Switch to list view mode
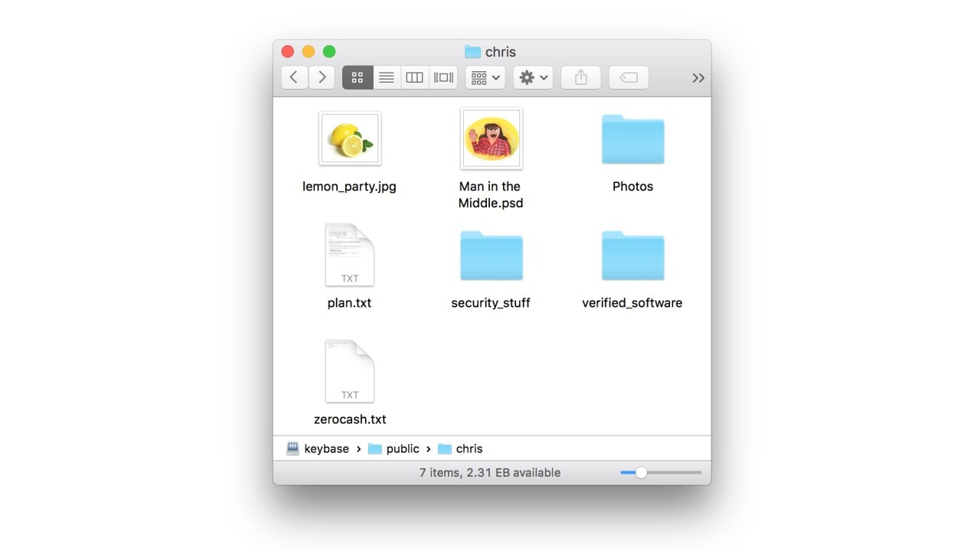Image resolution: width=980 pixels, height=551 pixels. [x=387, y=77]
